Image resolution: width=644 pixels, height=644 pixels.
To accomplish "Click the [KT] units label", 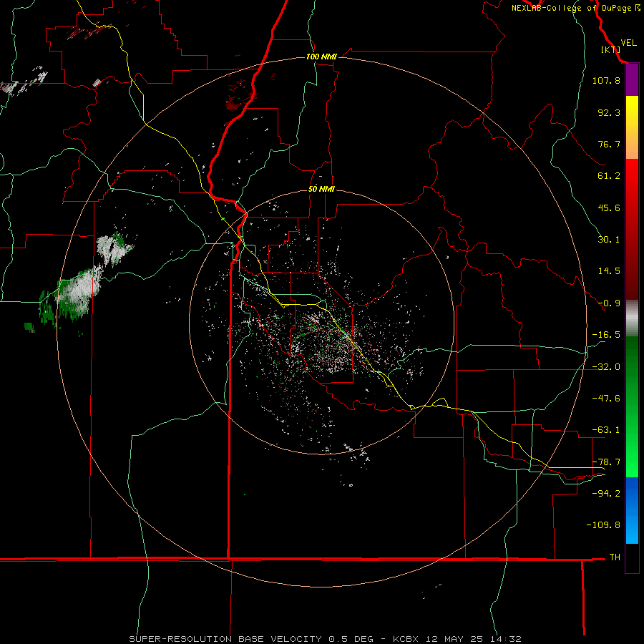I will pyautogui.click(x=610, y=49).
